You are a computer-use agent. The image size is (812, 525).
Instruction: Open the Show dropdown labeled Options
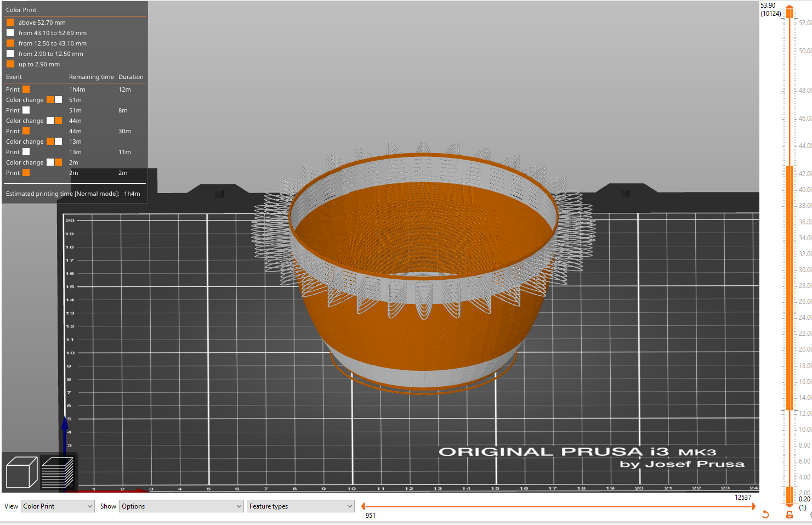click(x=181, y=506)
